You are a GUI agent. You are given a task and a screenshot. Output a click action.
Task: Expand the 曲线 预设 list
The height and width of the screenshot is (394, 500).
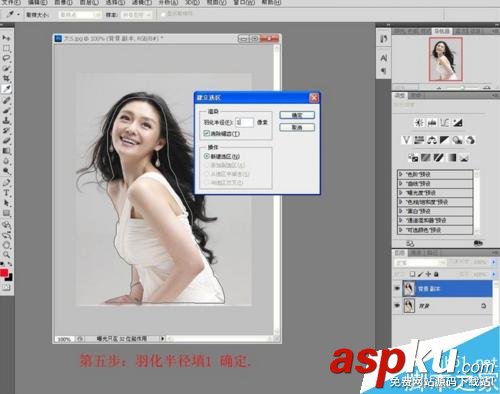(x=401, y=183)
